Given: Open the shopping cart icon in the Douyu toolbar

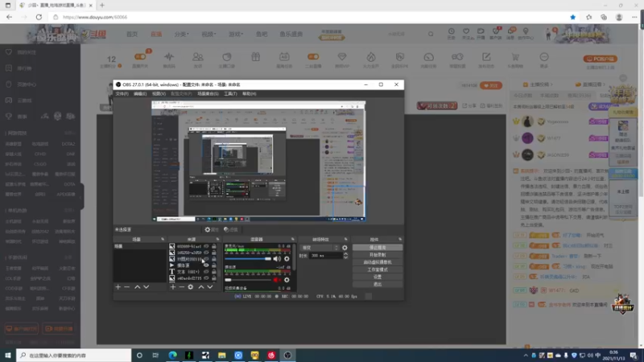Looking at the screenshot, I should pyautogui.click(x=515, y=57).
